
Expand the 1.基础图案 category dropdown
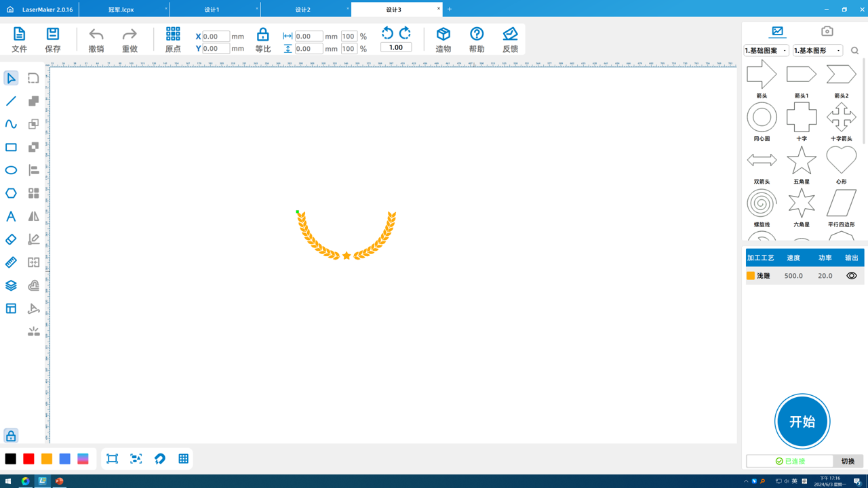pos(766,51)
